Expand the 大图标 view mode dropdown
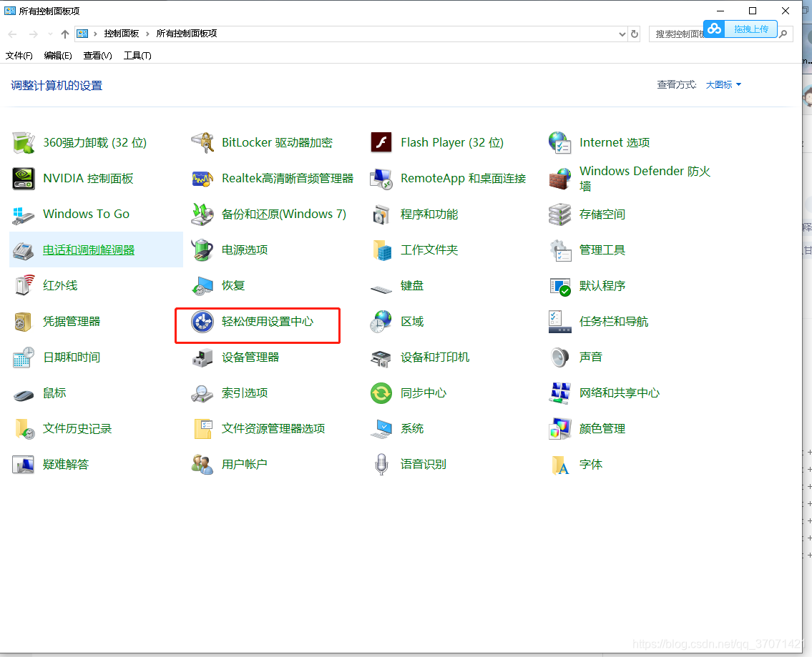Image resolution: width=812 pixels, height=657 pixels. (724, 85)
